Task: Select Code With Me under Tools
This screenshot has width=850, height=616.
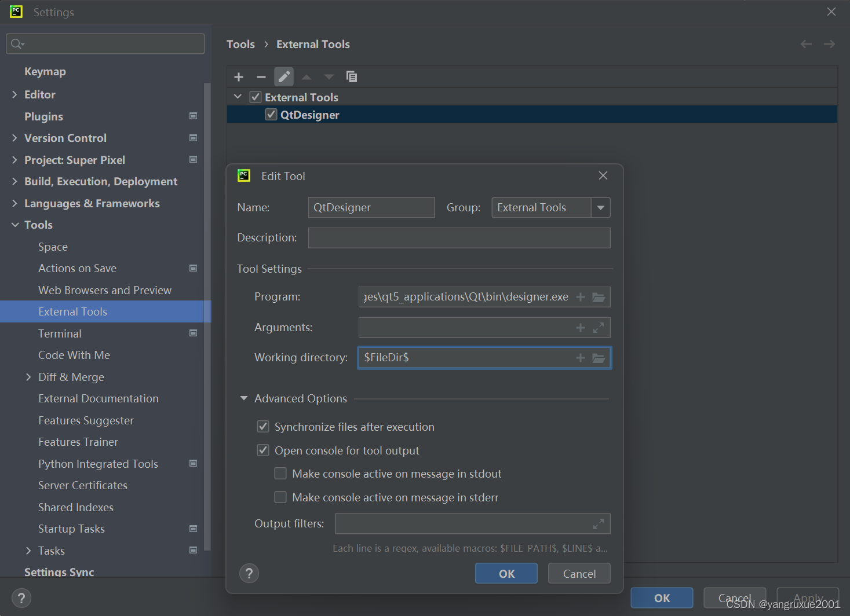Action: (74, 355)
